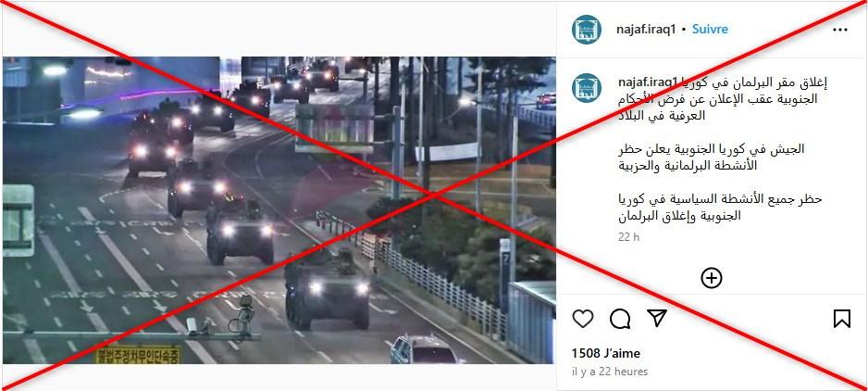Load more comments with plus circle

point(712,278)
